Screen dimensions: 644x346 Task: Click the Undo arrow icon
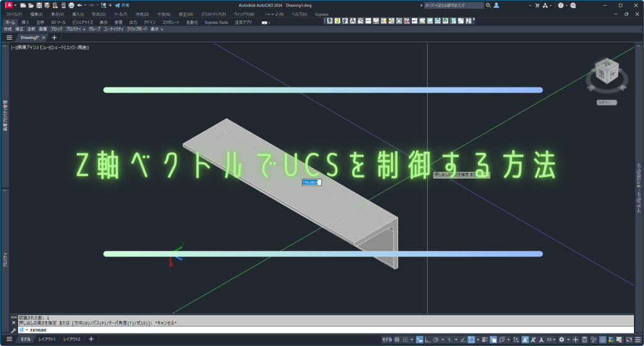79,5
